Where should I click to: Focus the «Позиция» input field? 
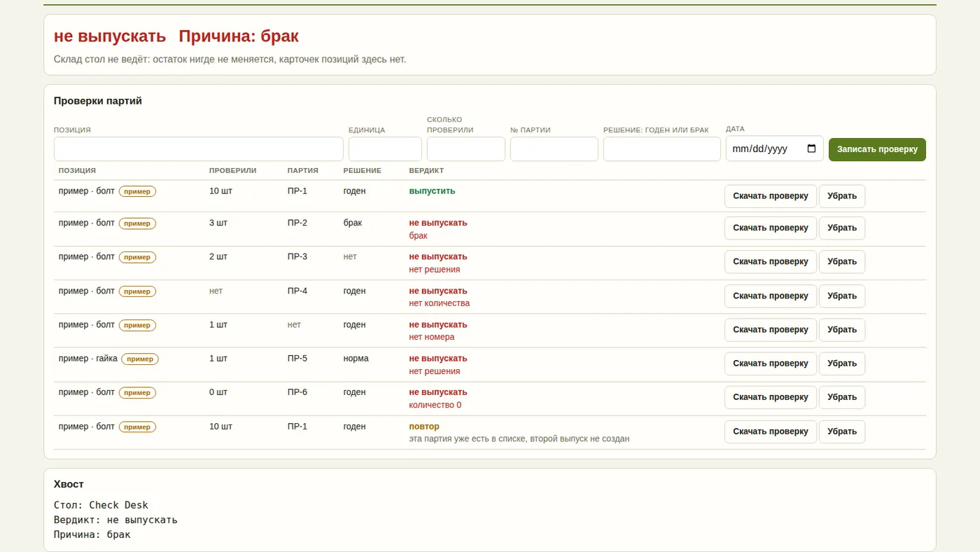tap(199, 149)
